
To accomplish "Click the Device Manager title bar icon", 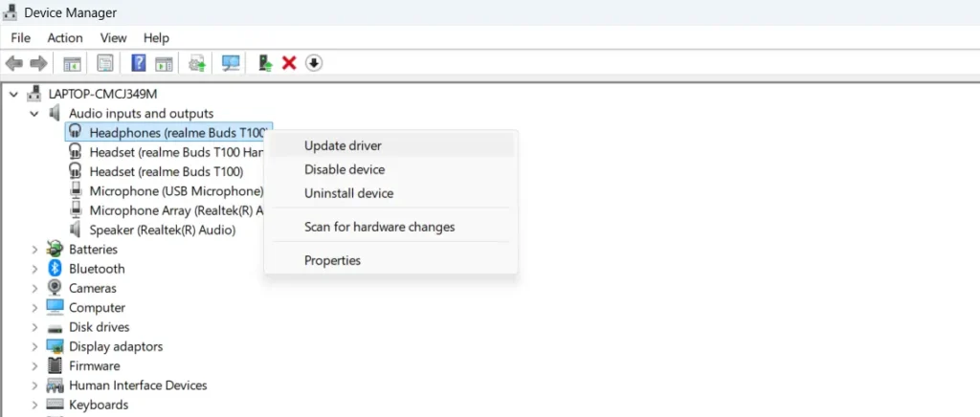I will 10,11.
